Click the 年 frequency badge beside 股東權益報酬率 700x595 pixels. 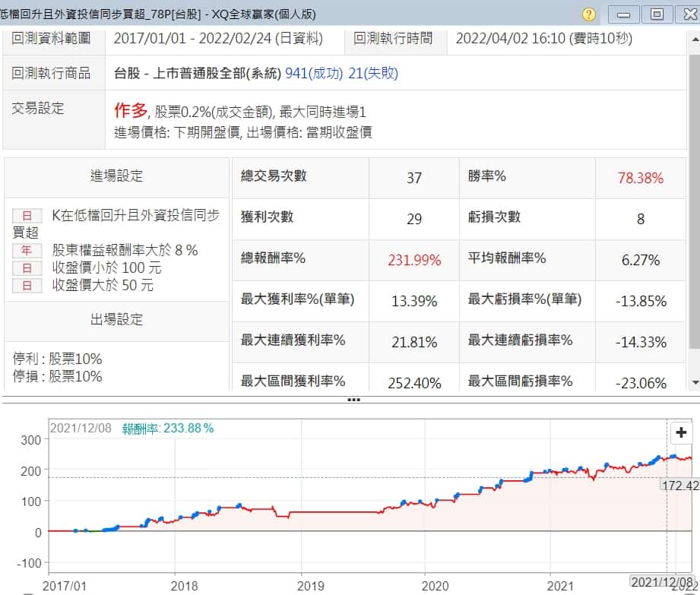(27, 251)
